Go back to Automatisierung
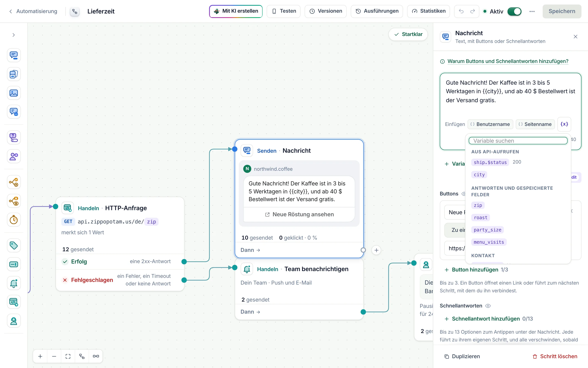Image resolution: width=588 pixels, height=368 pixels. pyautogui.click(x=33, y=11)
